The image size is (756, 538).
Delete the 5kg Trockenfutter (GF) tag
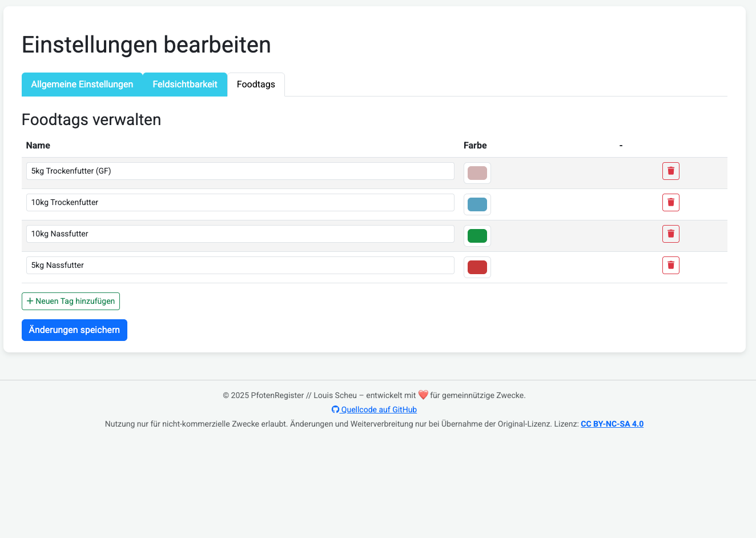[671, 171]
